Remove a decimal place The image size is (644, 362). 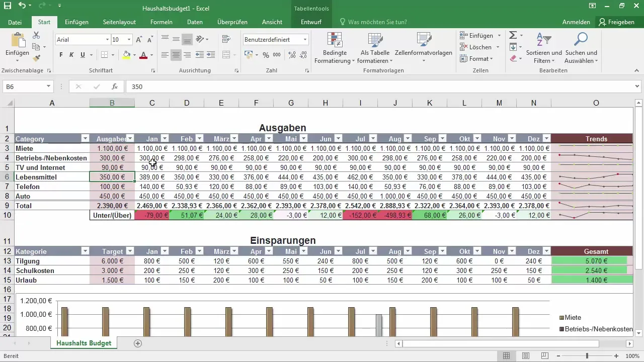click(303, 55)
